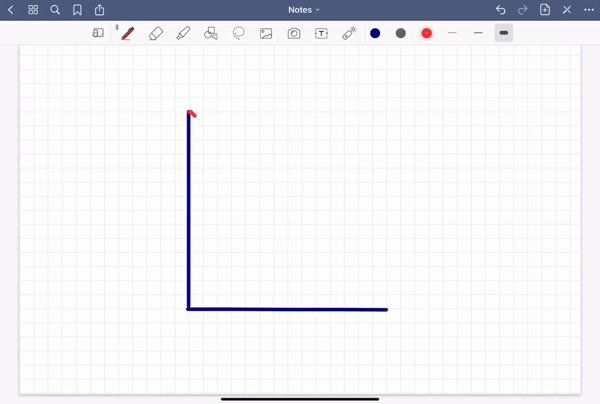Insert an image with the Image tool
The height and width of the screenshot is (404, 600).
[x=266, y=33]
